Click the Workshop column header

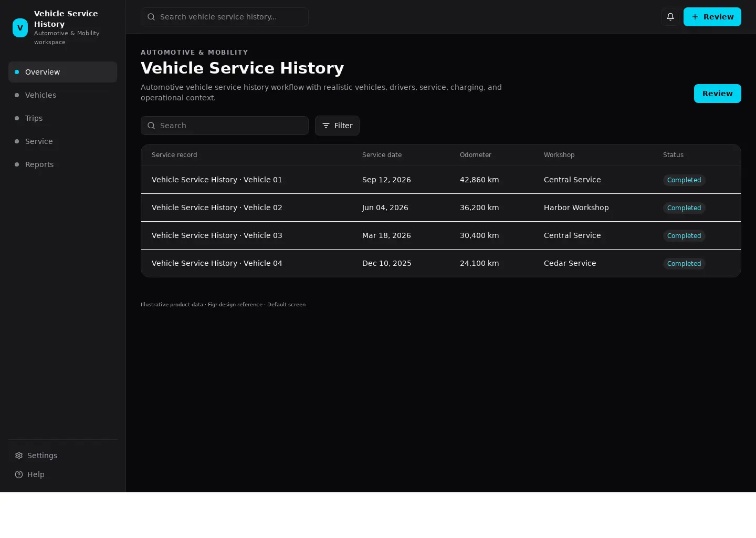(x=559, y=155)
